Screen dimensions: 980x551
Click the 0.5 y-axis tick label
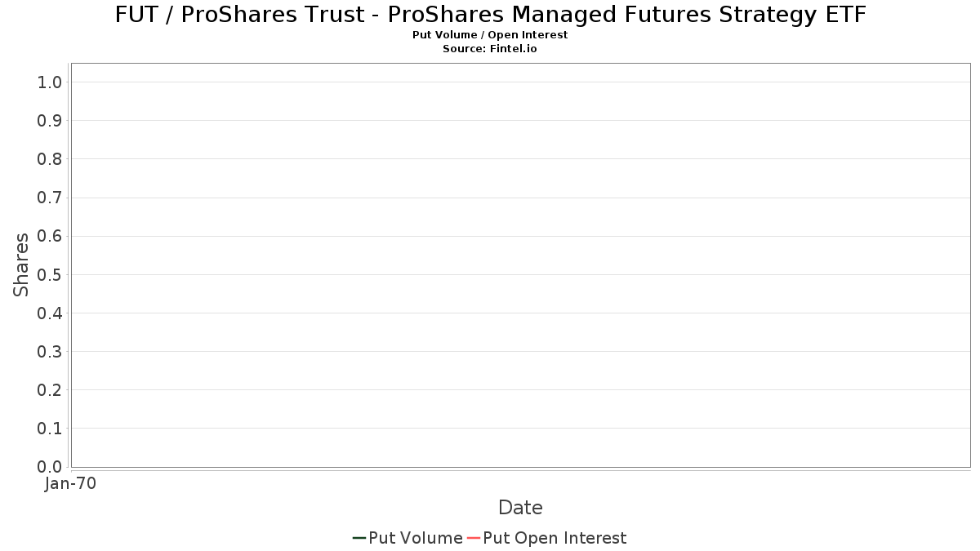pos(50,274)
